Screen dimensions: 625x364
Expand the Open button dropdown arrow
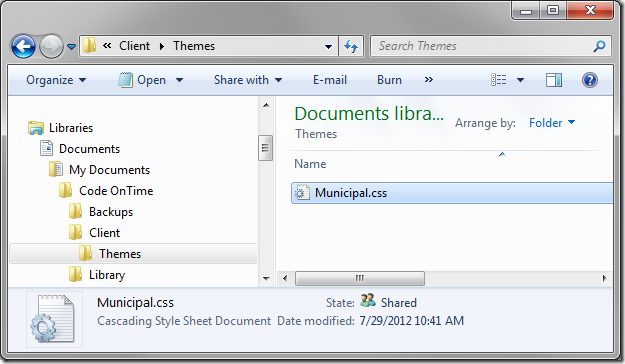click(x=179, y=80)
